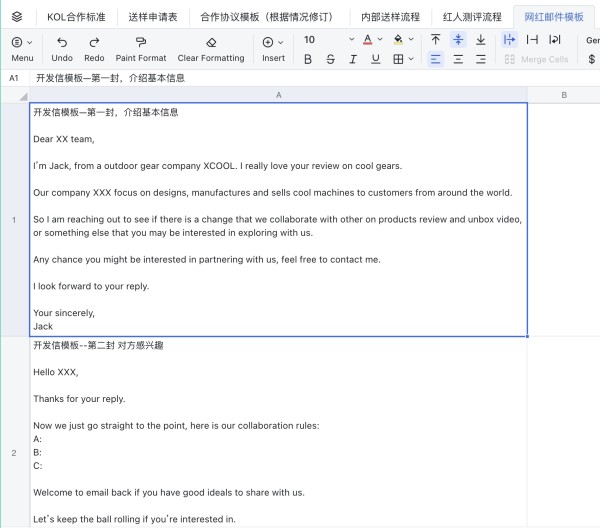Click the heading '开发信模板--第二封 对方感兴趣'

tap(98, 345)
